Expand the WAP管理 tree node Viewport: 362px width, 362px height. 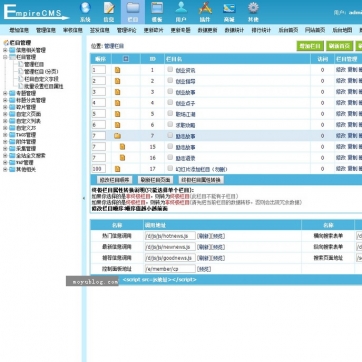pos(5,163)
